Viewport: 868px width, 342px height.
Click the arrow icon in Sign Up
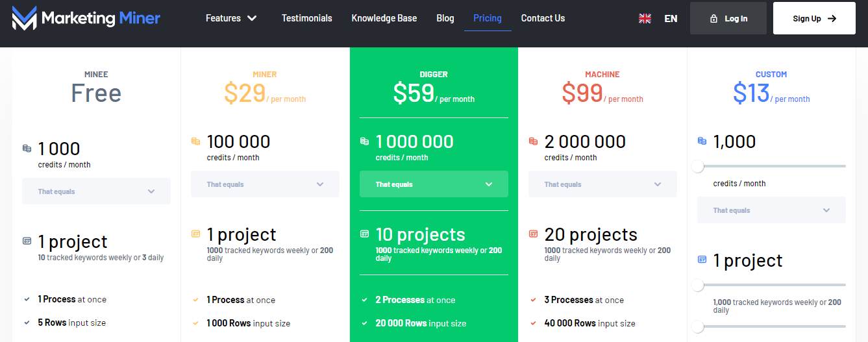click(x=832, y=19)
